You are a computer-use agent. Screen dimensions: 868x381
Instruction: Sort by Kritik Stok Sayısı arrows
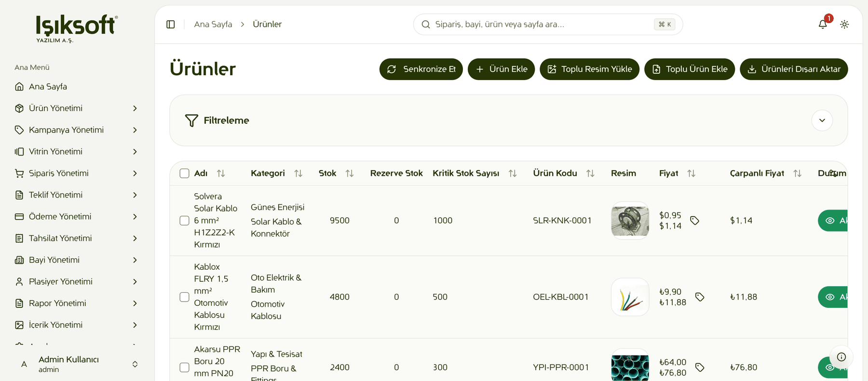[513, 173]
